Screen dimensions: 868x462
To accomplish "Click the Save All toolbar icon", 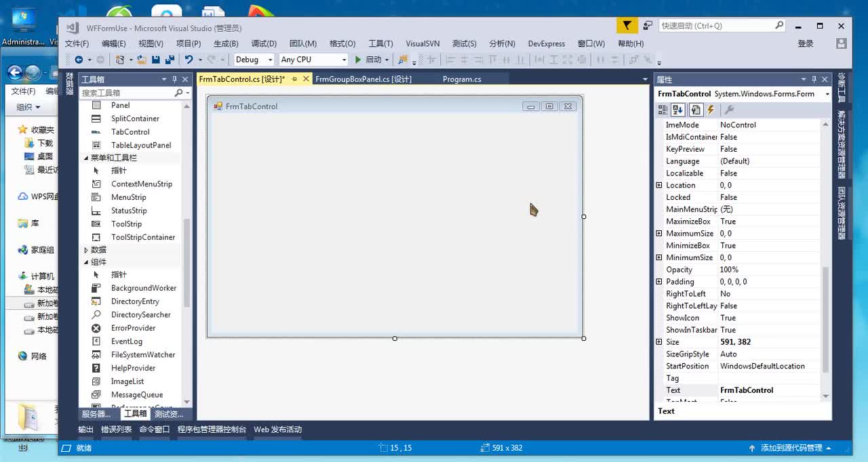I will point(170,60).
